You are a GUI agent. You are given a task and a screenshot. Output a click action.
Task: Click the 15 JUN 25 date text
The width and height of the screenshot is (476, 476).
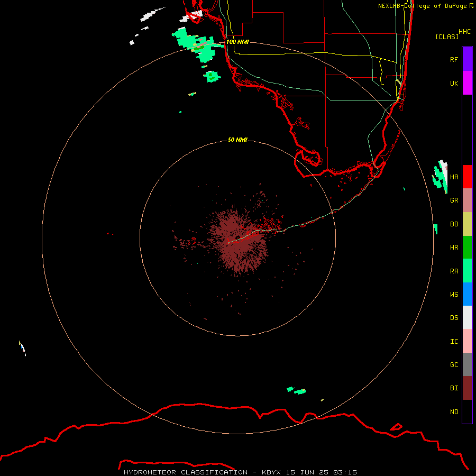point(307,472)
